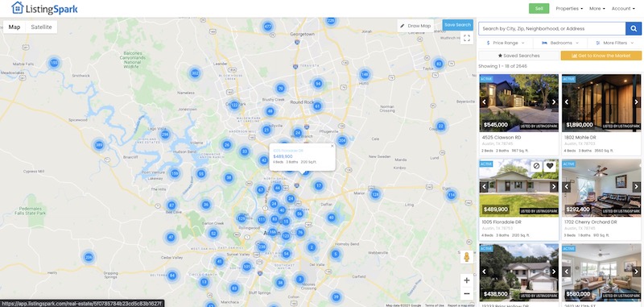The image size is (644, 307).
Task: Open the Account menu
Action: coord(623,9)
